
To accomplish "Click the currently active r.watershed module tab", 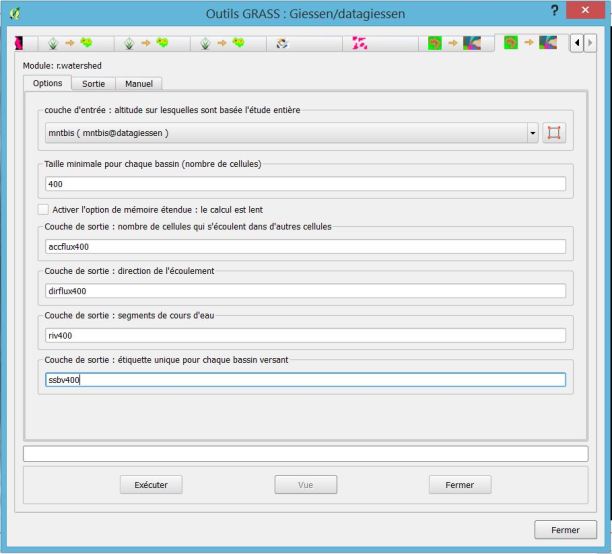I will coord(531,42).
